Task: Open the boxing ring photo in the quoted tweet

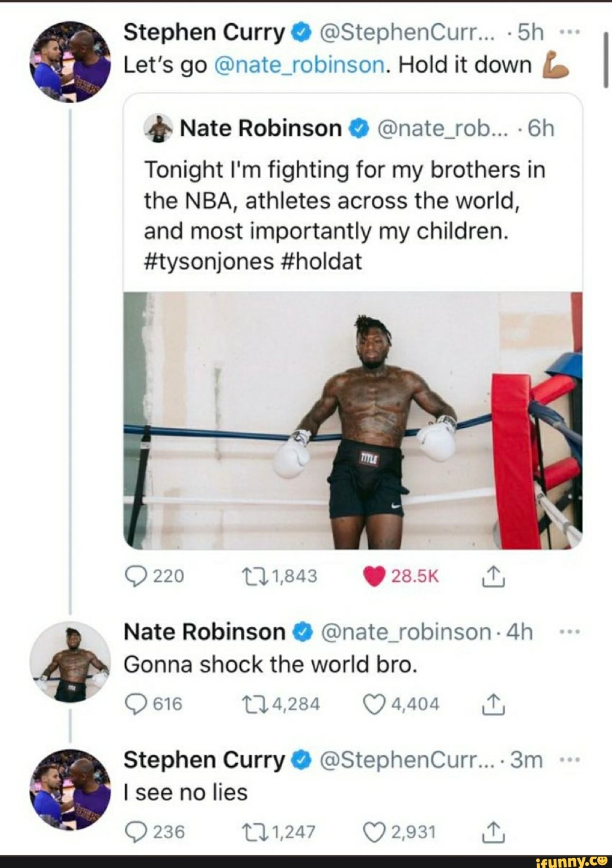Action: 352,420
